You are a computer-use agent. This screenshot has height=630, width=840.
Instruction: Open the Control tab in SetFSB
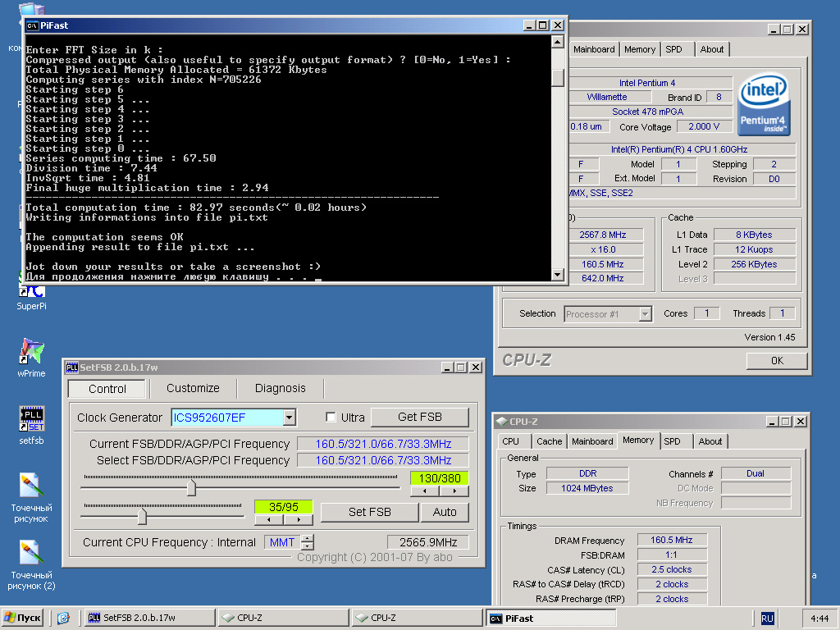click(107, 388)
